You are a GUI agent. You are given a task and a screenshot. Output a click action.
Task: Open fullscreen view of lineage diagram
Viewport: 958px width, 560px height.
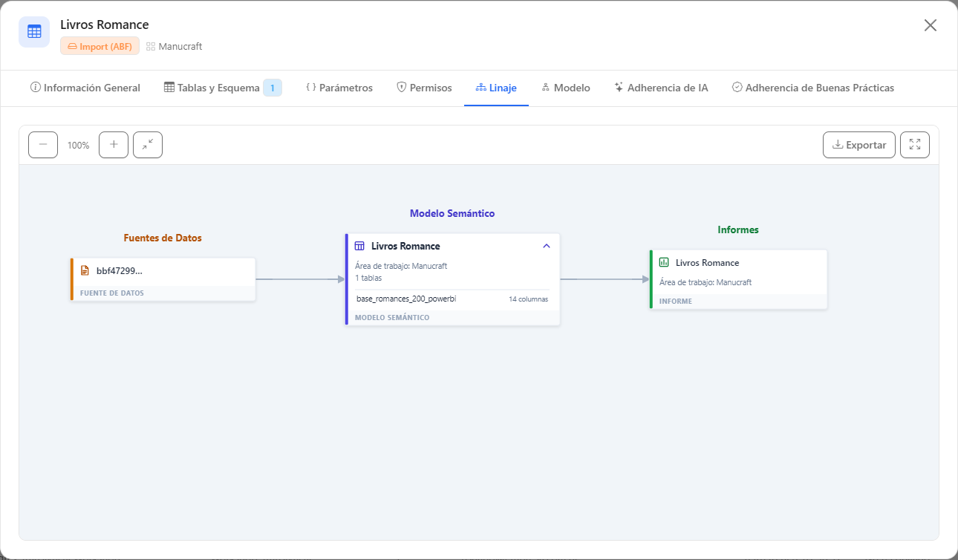[915, 145]
